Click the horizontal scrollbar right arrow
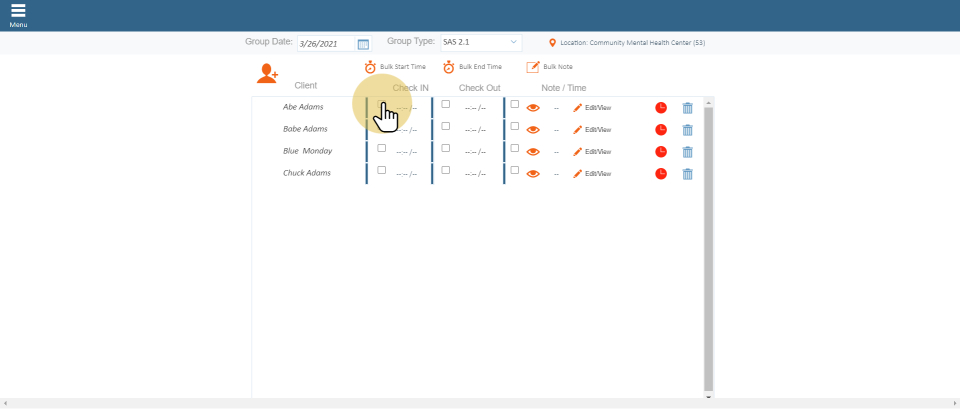960x410 pixels. [955, 403]
